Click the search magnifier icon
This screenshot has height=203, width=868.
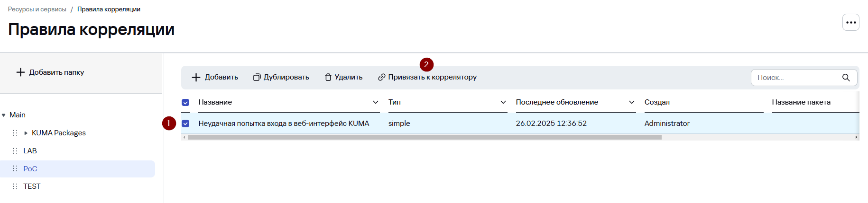(846, 78)
